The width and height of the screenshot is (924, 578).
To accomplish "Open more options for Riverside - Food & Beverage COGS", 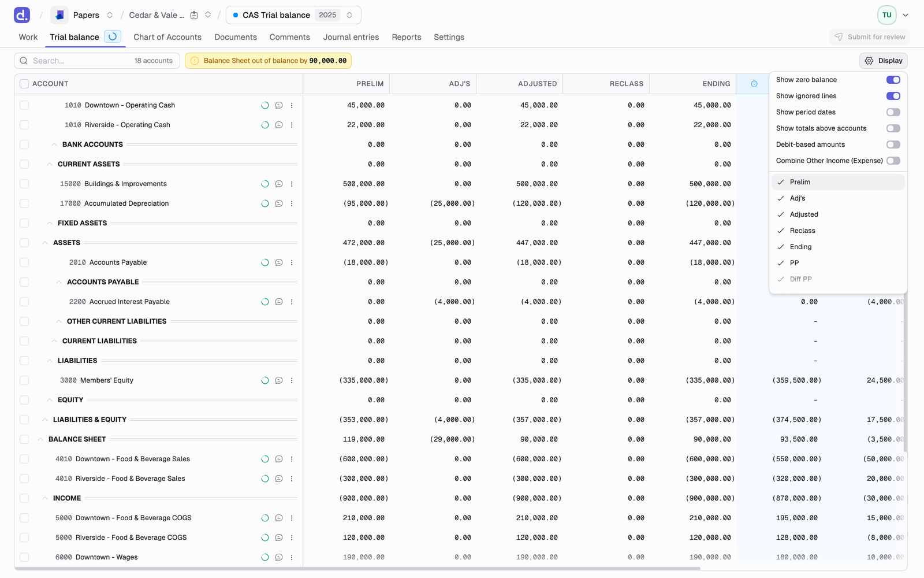I will click(292, 538).
